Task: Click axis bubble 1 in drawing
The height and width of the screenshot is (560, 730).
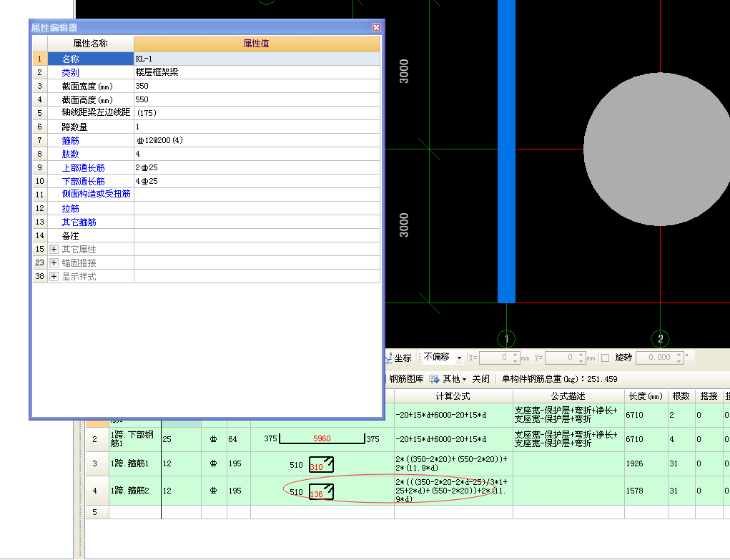Action: click(506, 339)
